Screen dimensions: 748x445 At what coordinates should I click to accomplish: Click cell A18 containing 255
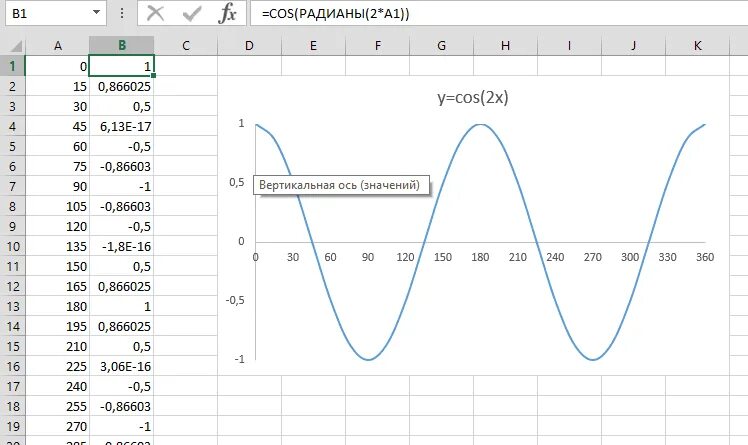pos(57,406)
